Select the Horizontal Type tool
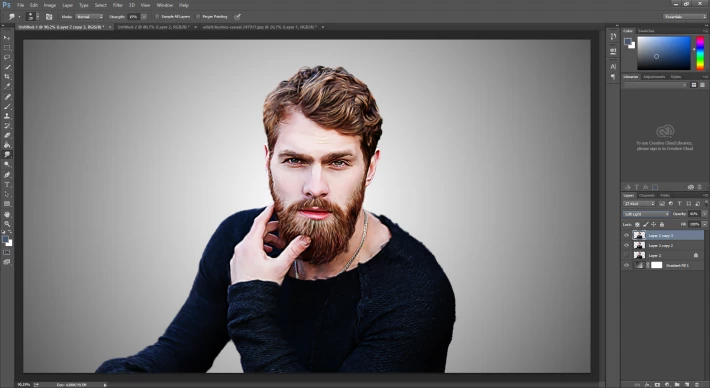Image resolution: width=710 pixels, height=388 pixels. point(7,185)
